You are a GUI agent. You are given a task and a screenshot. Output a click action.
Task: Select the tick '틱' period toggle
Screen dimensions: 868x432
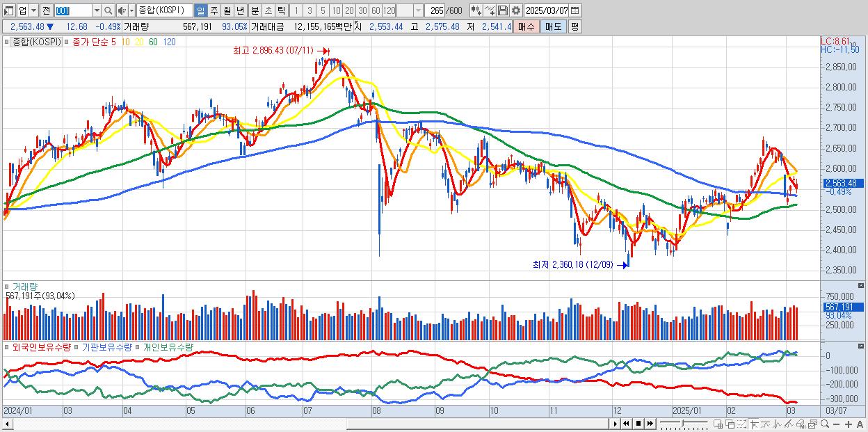click(x=281, y=10)
